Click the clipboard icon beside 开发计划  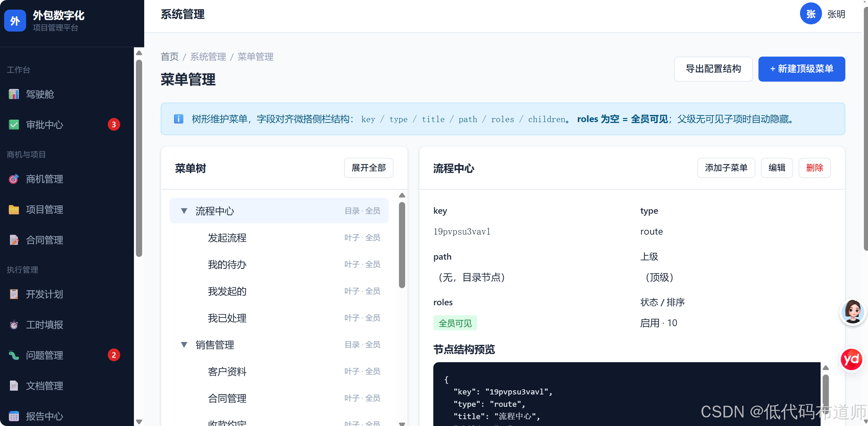tap(14, 294)
